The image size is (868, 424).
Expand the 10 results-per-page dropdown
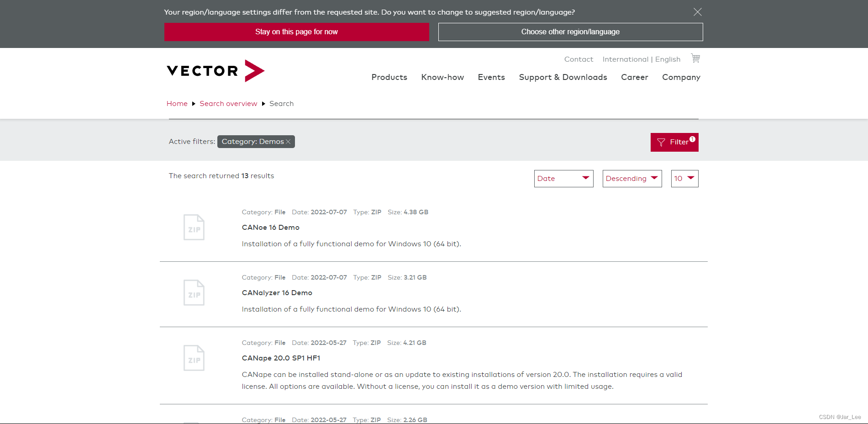pyautogui.click(x=684, y=179)
